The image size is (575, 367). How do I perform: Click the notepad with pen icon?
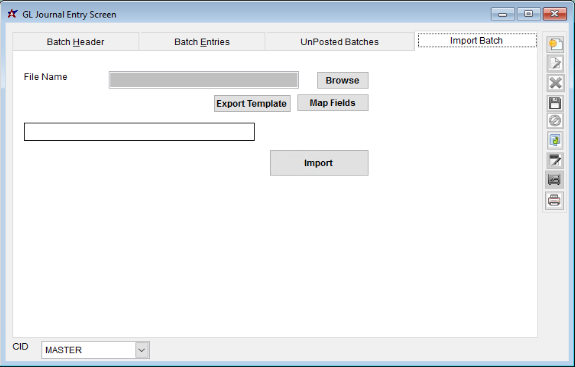pyautogui.click(x=555, y=160)
